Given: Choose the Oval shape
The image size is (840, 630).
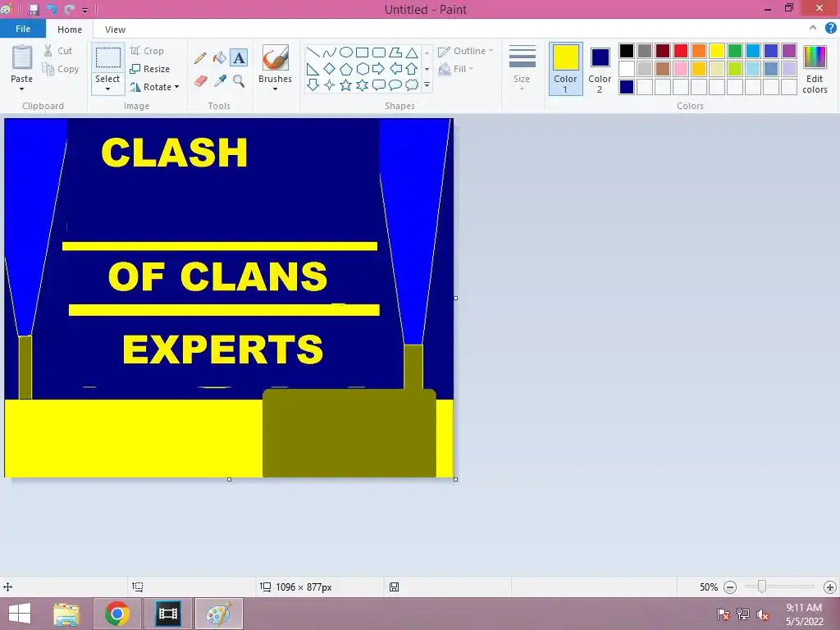Looking at the screenshot, I should 346,52.
